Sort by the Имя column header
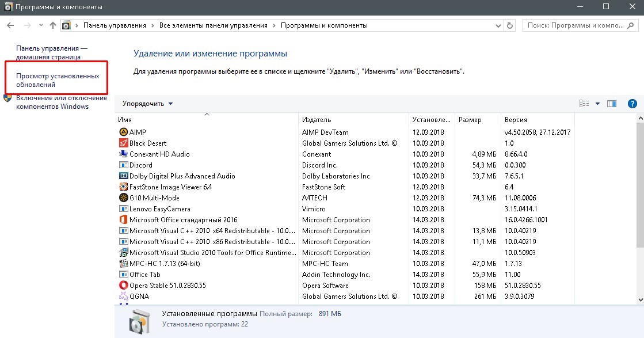This screenshot has width=644, height=338. [x=207, y=120]
